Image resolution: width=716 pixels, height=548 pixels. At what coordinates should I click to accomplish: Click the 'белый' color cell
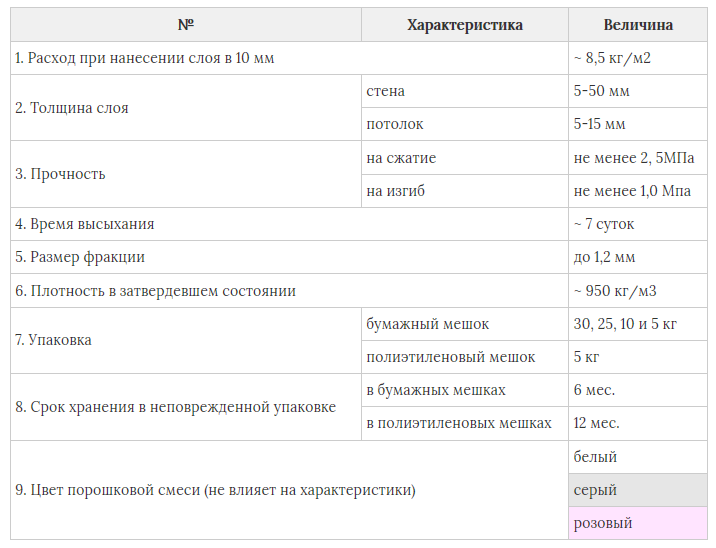pos(637,457)
